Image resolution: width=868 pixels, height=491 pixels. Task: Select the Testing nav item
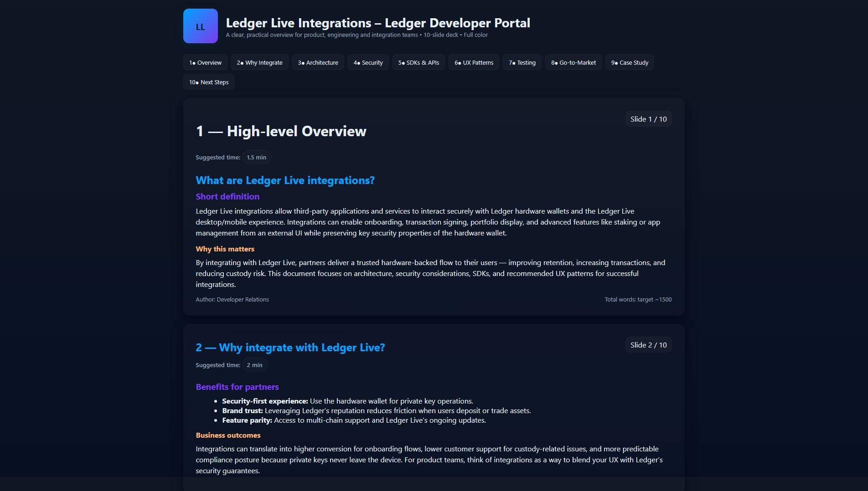522,63
